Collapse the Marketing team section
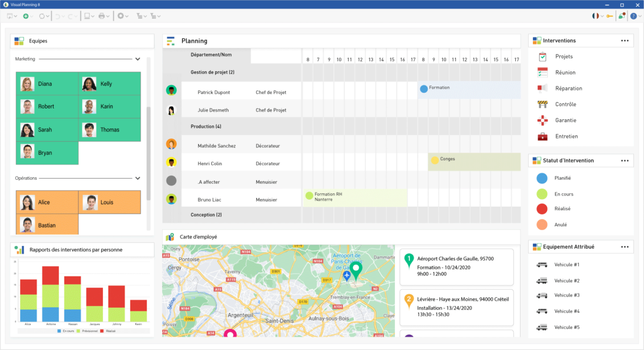Screen dimensions: 644x350 click(x=138, y=59)
